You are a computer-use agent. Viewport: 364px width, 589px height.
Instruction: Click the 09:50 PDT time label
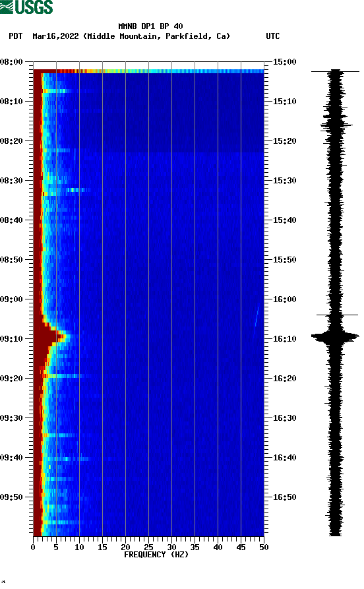coord(11,497)
